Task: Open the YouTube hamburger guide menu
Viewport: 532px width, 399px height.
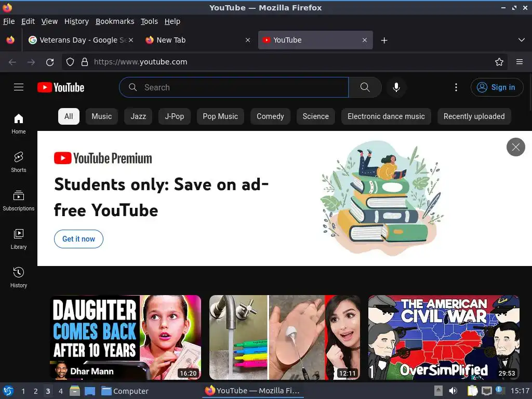Action: [x=19, y=87]
